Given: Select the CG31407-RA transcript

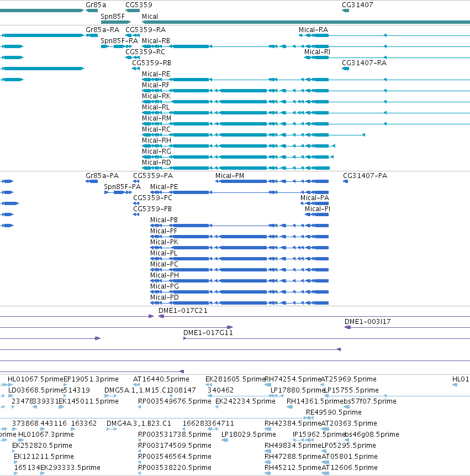Looking at the screenshot, I should 345,69.
